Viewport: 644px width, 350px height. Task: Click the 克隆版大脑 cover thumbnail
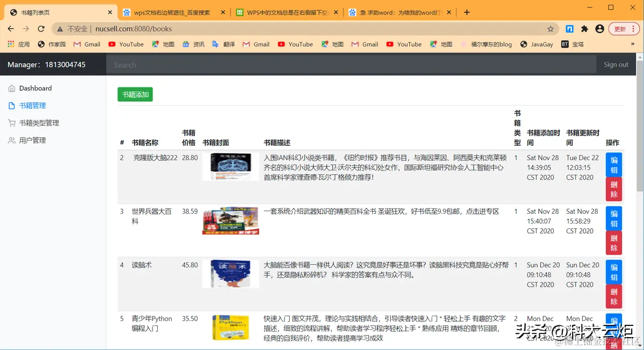click(231, 166)
